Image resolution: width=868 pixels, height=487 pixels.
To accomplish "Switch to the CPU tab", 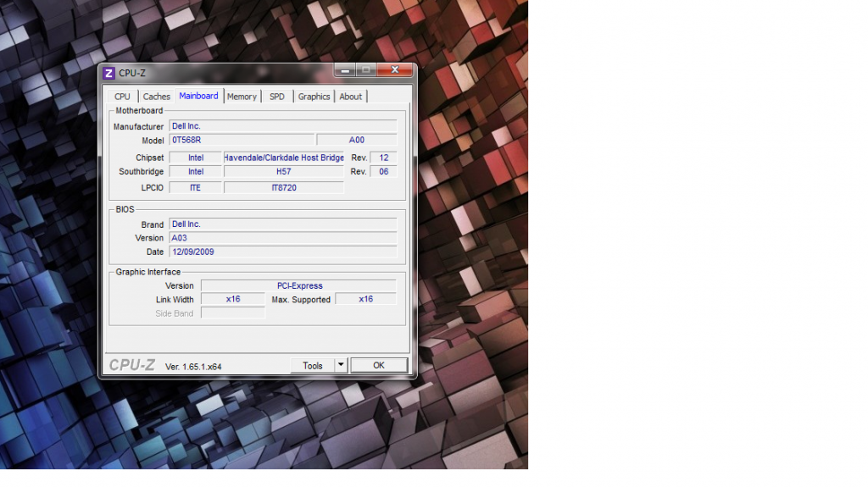I will point(122,97).
